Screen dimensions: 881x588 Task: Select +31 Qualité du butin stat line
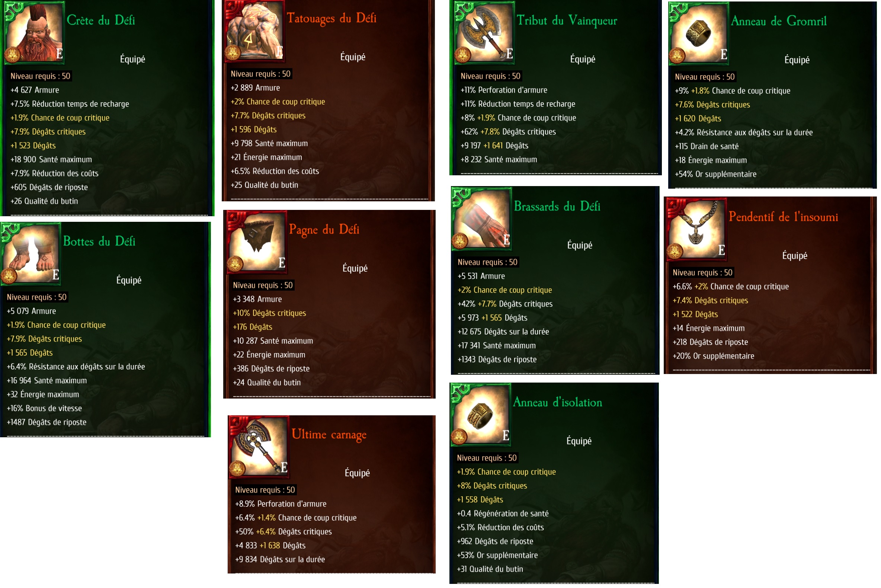pos(490,569)
